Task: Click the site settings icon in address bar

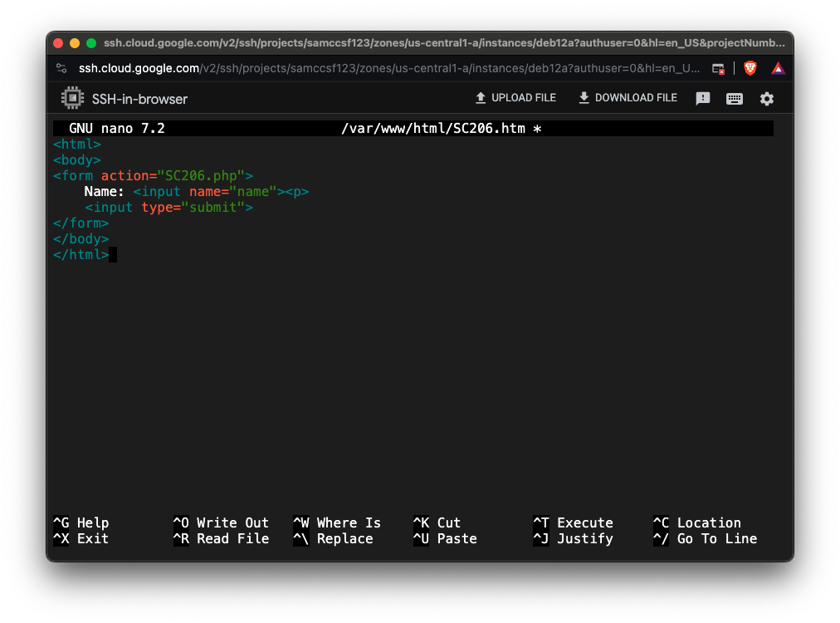Action: tap(61, 68)
